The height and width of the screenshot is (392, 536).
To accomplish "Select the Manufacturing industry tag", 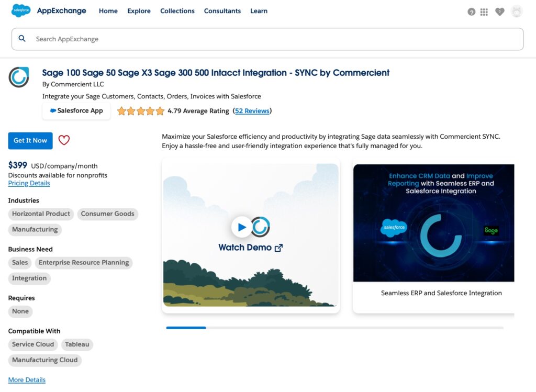I will (35, 230).
